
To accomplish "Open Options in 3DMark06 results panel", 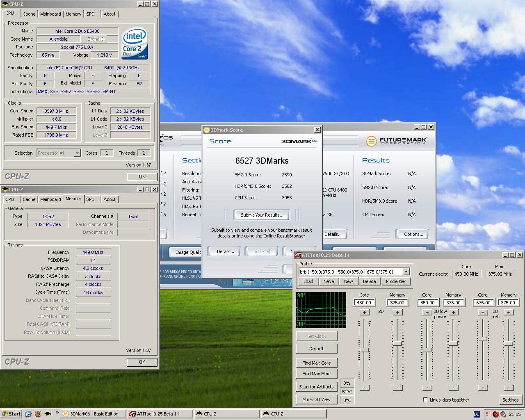I will (413, 234).
